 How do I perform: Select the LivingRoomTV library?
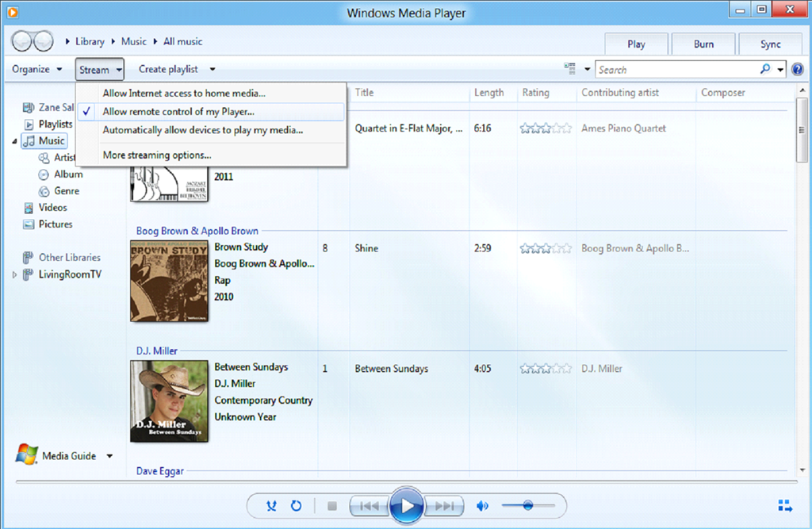(70, 274)
